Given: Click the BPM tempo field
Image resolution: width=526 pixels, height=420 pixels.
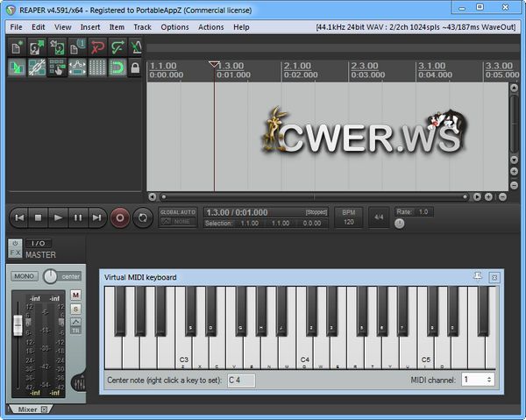Looking at the screenshot, I should (348, 217).
